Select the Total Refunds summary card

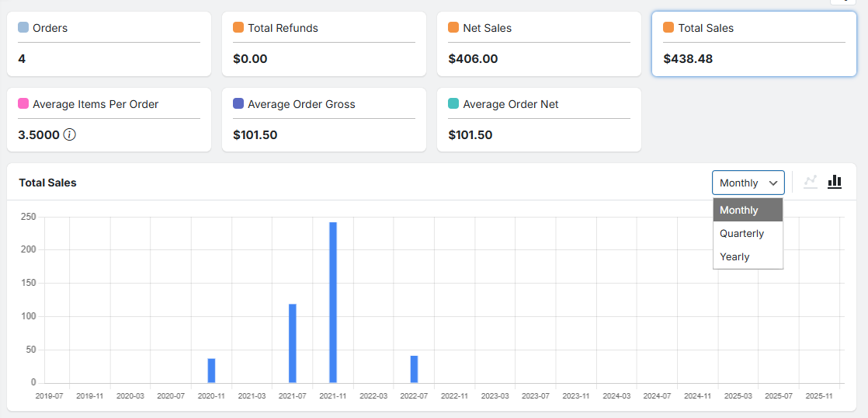[x=324, y=44]
